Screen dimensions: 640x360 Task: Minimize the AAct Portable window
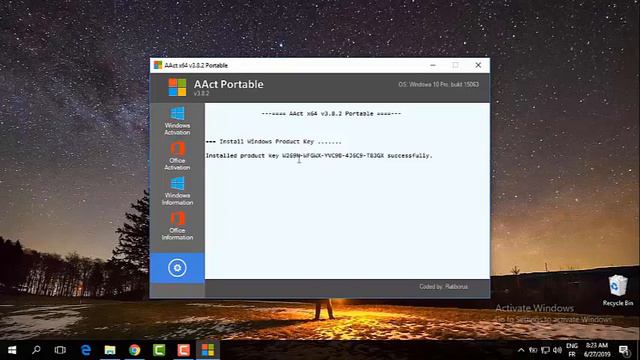click(x=433, y=65)
